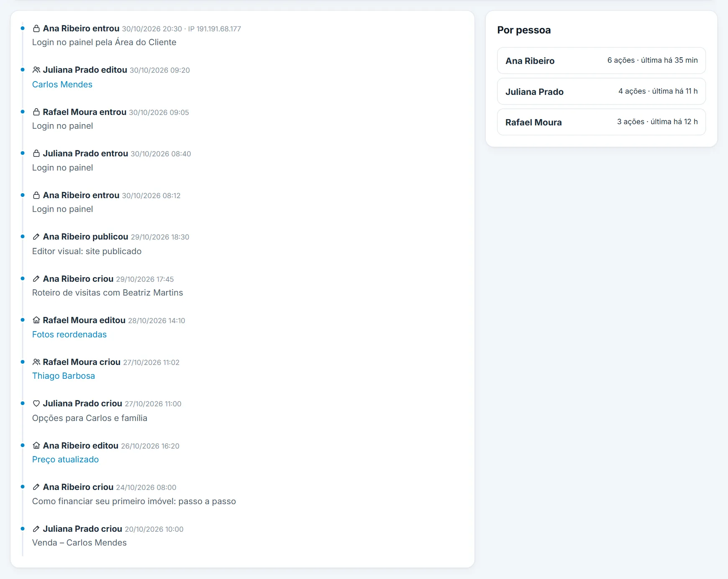Open the Fotos reordenadas link

pos(69,334)
